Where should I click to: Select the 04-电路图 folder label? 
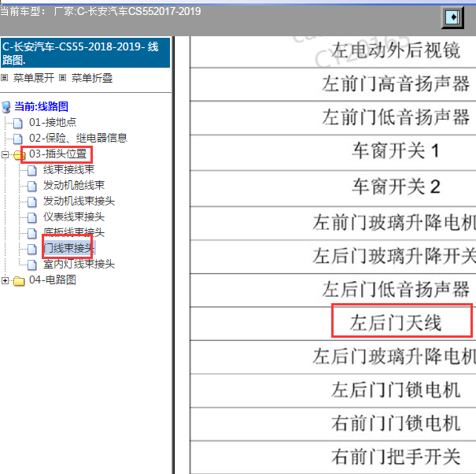53,280
